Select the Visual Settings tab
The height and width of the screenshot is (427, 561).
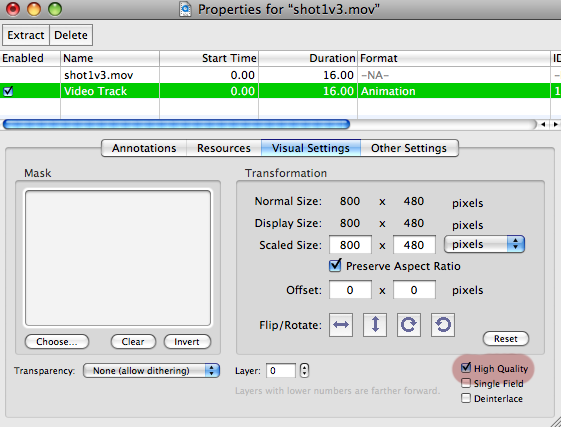click(x=311, y=148)
